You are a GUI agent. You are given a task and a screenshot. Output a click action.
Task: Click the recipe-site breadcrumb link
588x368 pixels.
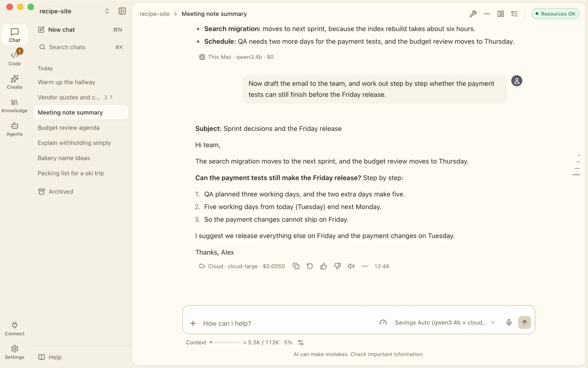[x=154, y=14]
